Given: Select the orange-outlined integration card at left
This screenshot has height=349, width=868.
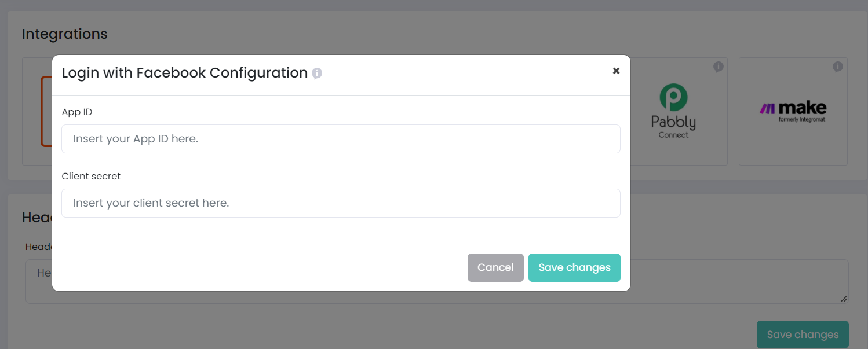Looking at the screenshot, I should click(x=37, y=111).
